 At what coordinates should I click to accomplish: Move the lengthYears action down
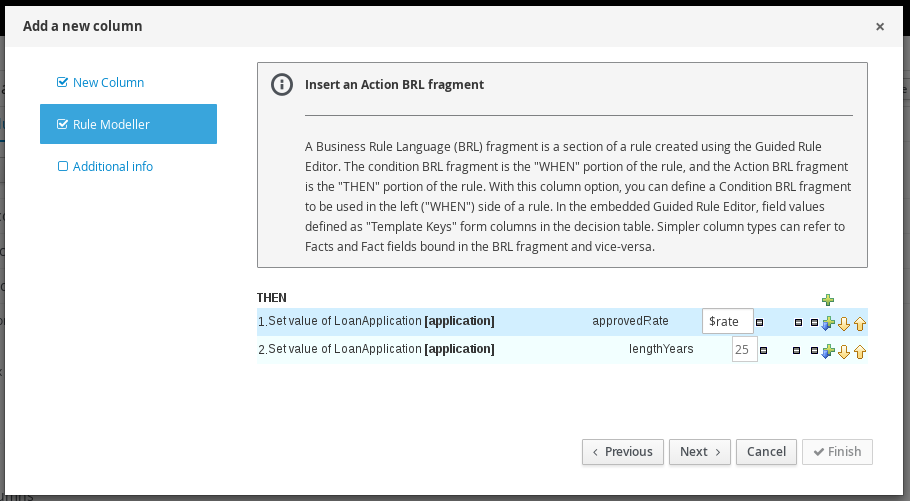[843, 351]
